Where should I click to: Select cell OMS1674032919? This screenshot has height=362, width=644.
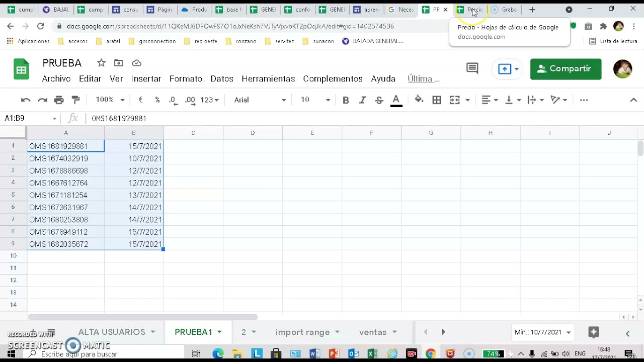point(66,158)
